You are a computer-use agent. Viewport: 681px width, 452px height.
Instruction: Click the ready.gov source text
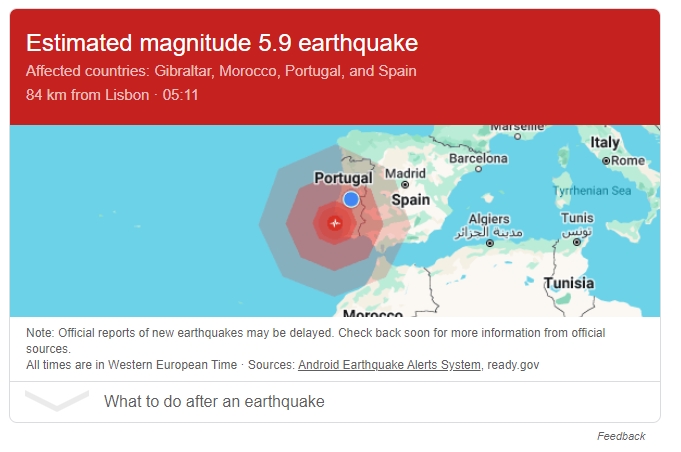pyautogui.click(x=513, y=365)
